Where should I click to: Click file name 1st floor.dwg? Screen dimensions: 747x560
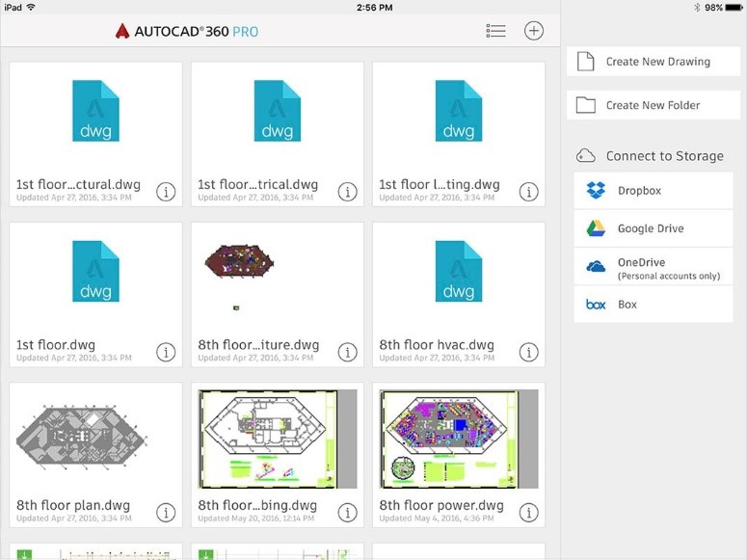(56, 345)
